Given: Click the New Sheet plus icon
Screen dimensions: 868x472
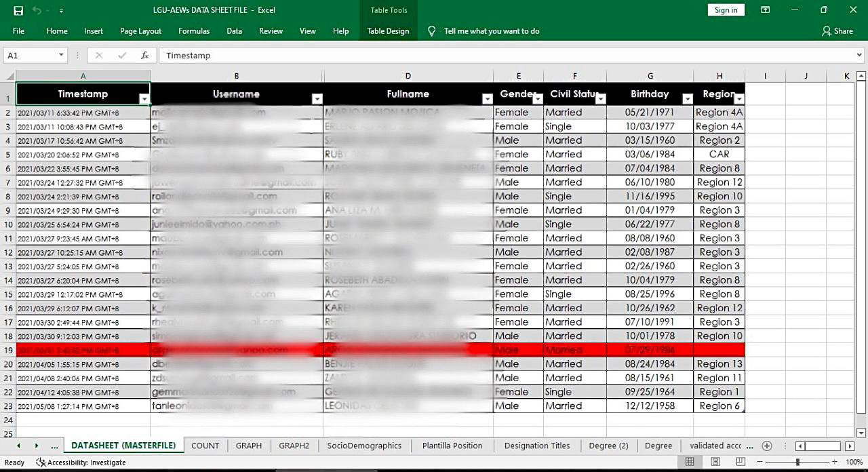Looking at the screenshot, I should (x=767, y=446).
